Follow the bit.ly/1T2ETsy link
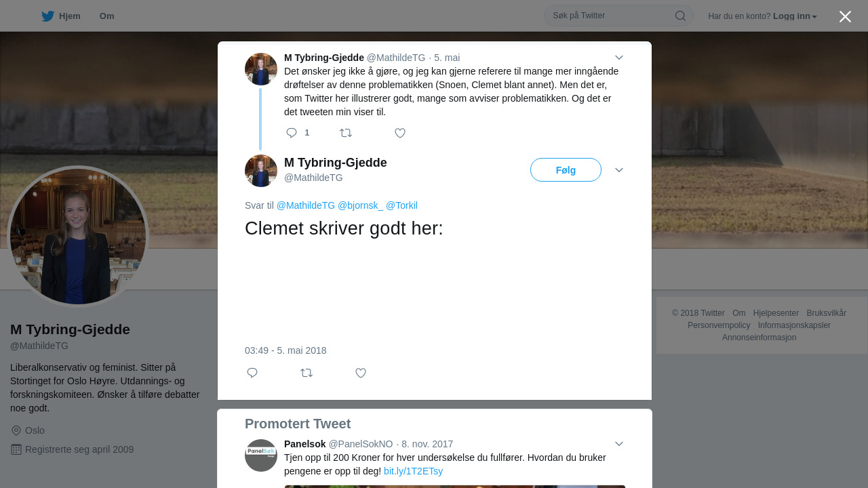 413,471
